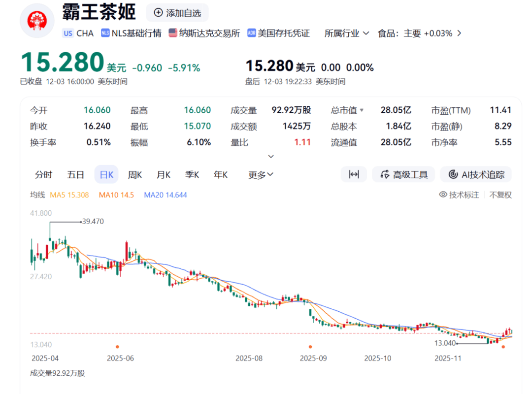Click the Nasdaq exchange US flag icon
This screenshot has width=532, height=394.
point(173,33)
